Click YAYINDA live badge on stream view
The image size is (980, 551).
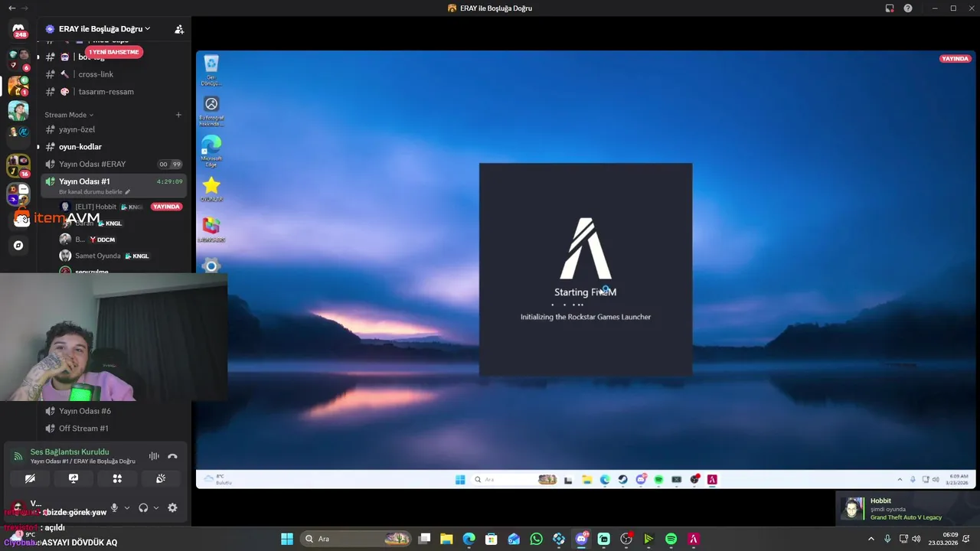955,58
